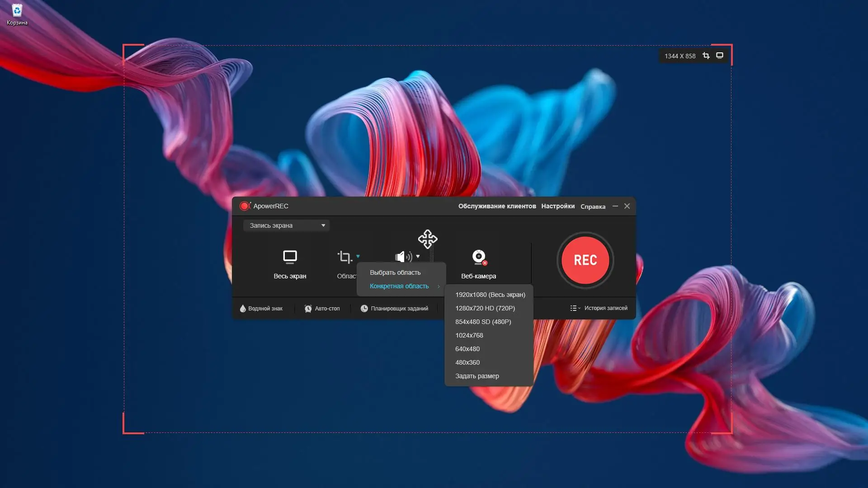This screenshot has width=868, height=488.
Task: Choose Задать размер custom size
Action: (477, 376)
